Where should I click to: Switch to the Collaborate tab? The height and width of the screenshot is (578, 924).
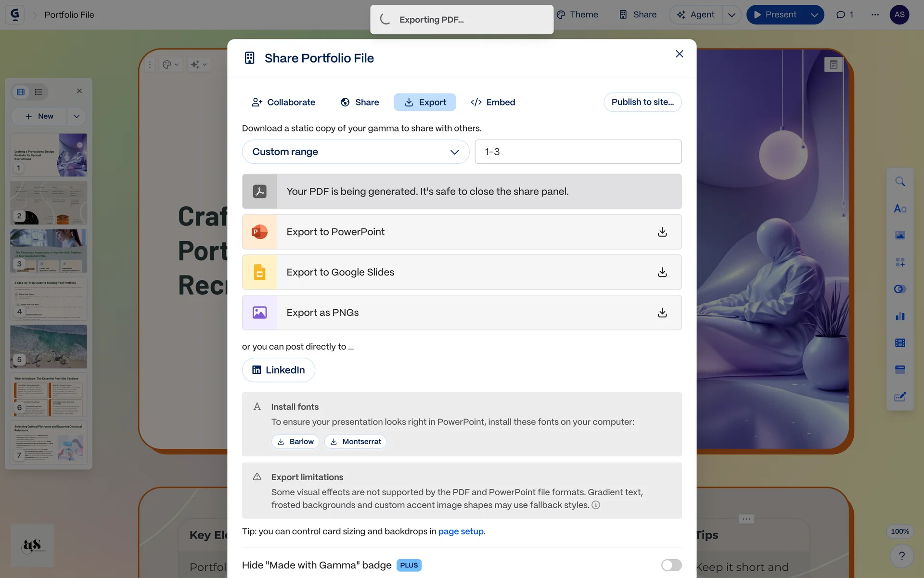tap(283, 102)
